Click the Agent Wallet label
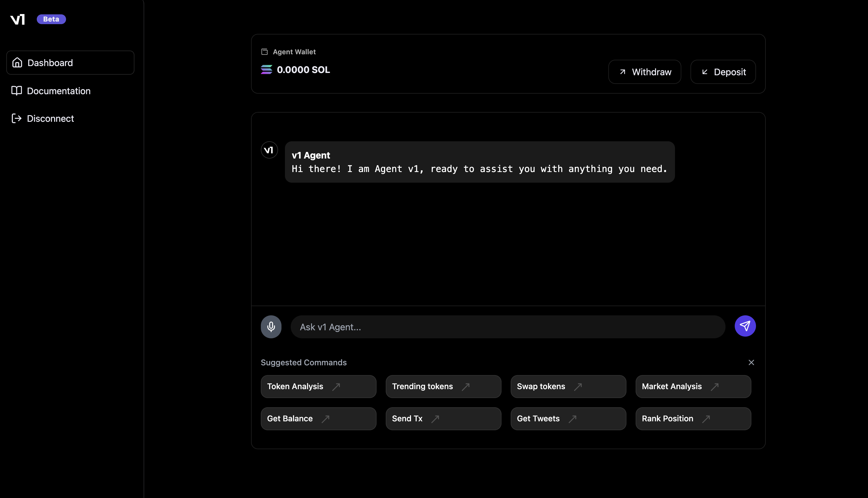This screenshot has height=498, width=868. (x=294, y=52)
